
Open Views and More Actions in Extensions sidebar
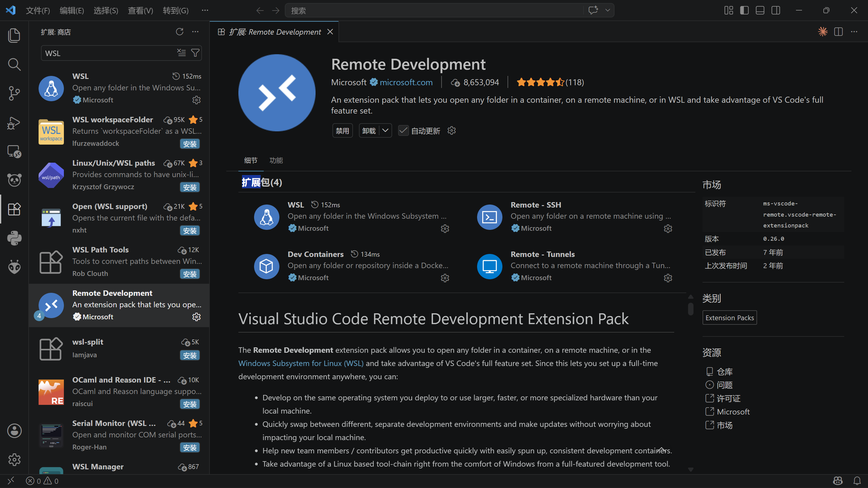click(195, 32)
